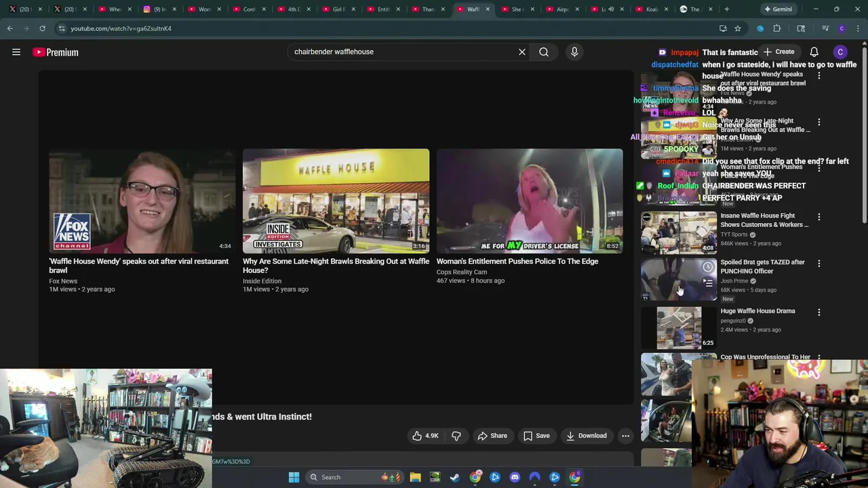Run search with the magnifier button
868x488 pixels.
click(x=544, y=52)
